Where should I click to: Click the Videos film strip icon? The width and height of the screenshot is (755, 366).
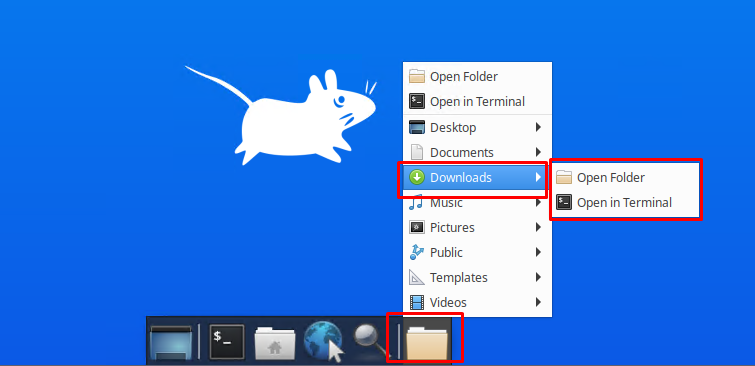(x=417, y=302)
